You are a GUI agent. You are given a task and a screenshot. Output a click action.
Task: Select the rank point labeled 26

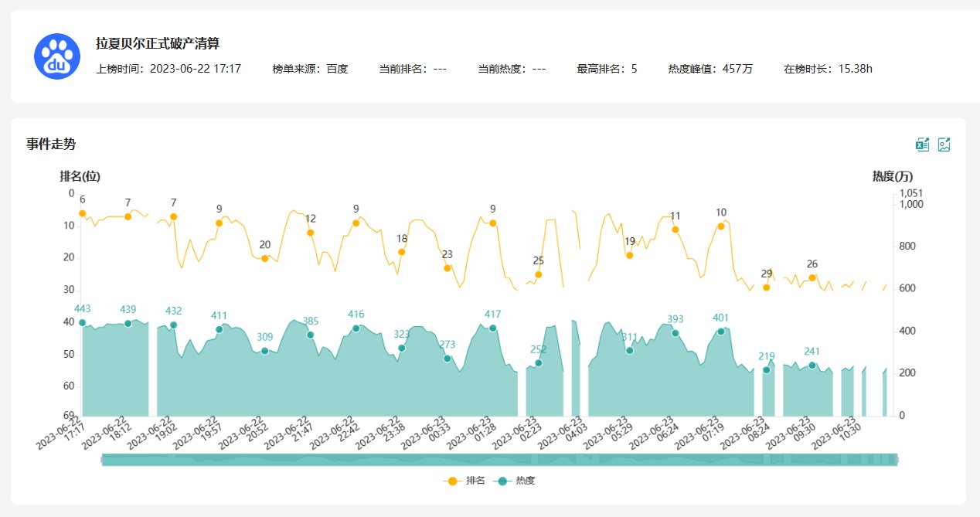coord(812,277)
